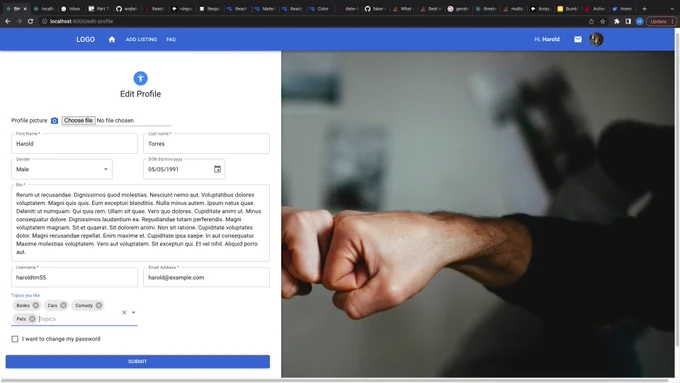The image size is (680, 383).
Task: Remove the Books topic chip
Action: click(36, 305)
